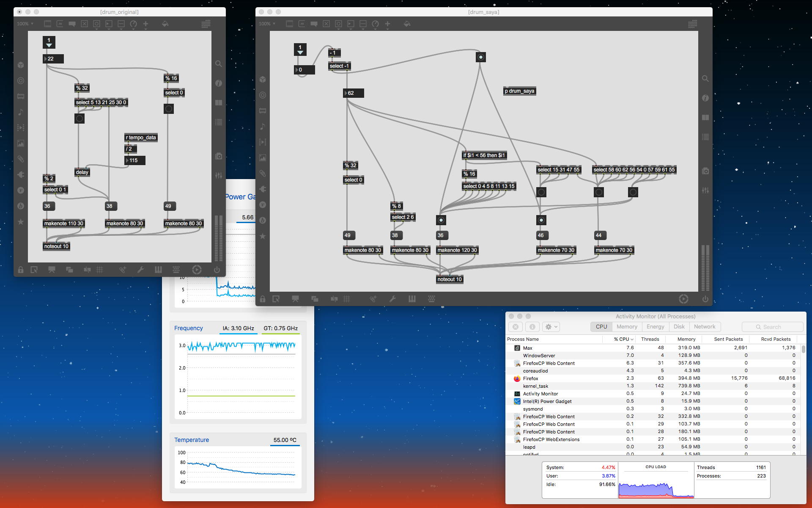Click the 'p drum_saya' subpatcher object
The width and height of the screenshot is (812, 508).
pos(519,91)
